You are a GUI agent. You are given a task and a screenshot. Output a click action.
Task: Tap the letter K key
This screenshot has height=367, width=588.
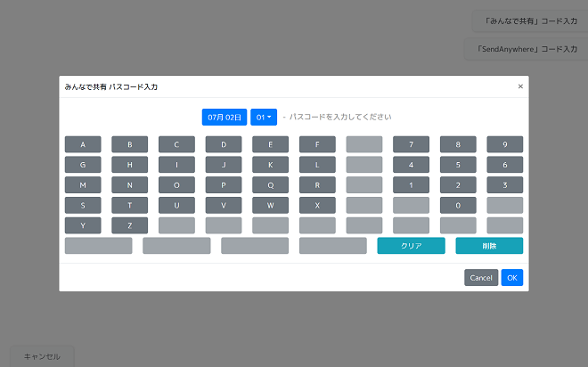point(270,165)
